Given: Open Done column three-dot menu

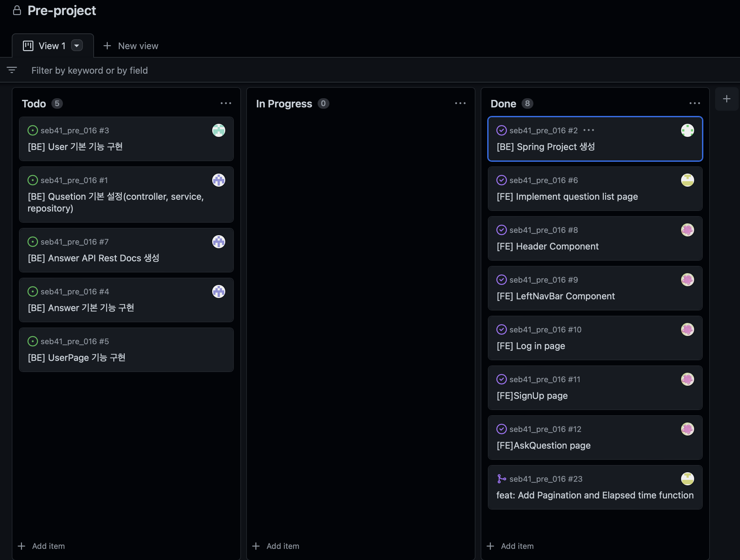Looking at the screenshot, I should tap(694, 103).
